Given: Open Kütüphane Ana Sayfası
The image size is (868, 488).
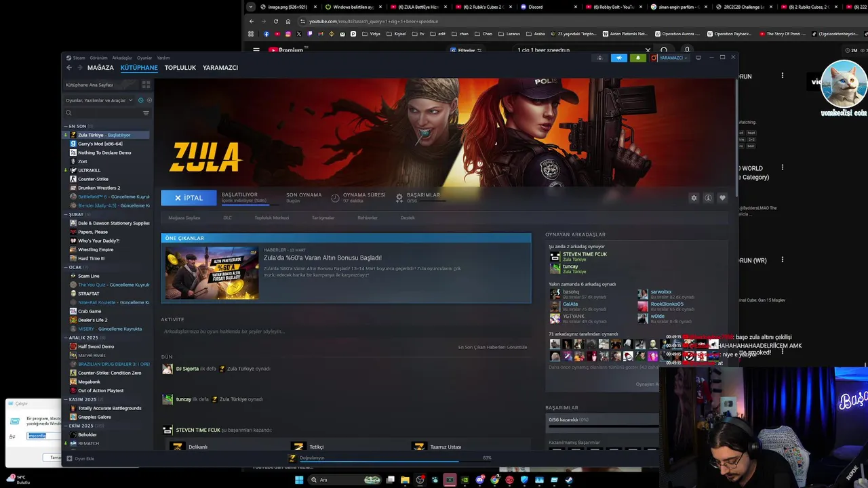Looking at the screenshot, I should 100,85.
